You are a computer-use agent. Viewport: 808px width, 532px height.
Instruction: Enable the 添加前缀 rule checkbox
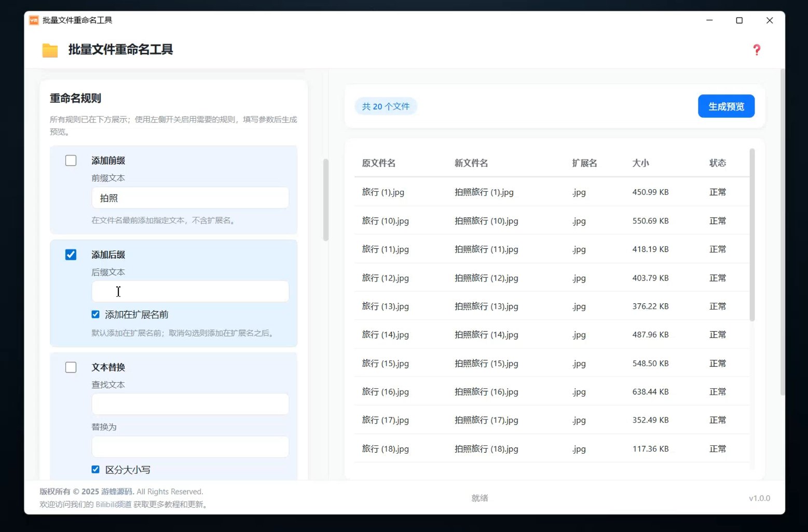71,161
